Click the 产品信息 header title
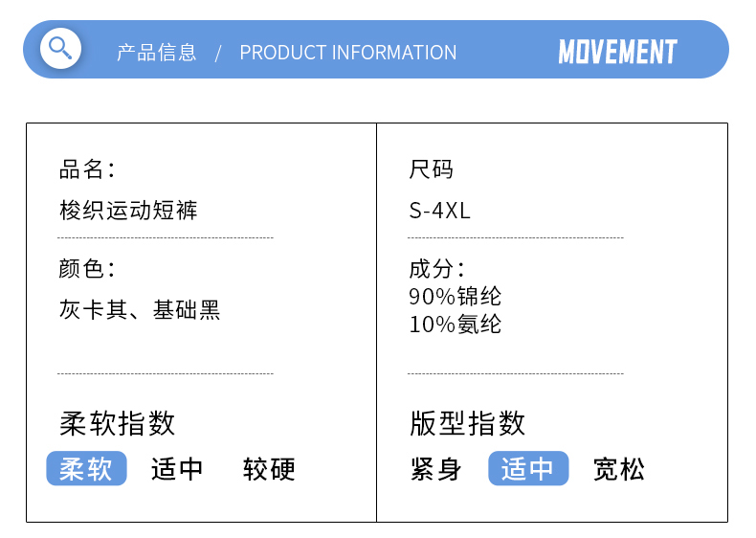Viewport: 756px width, 538px height. point(157,53)
